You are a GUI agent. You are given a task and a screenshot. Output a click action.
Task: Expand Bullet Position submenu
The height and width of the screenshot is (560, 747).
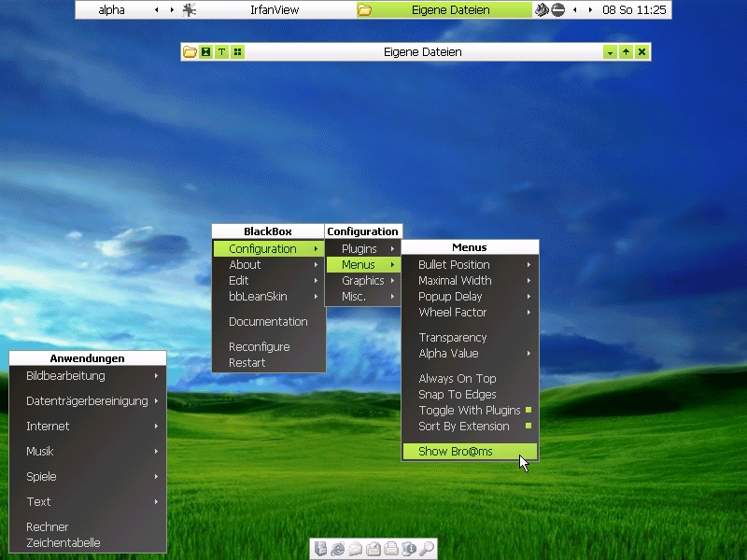pos(471,265)
